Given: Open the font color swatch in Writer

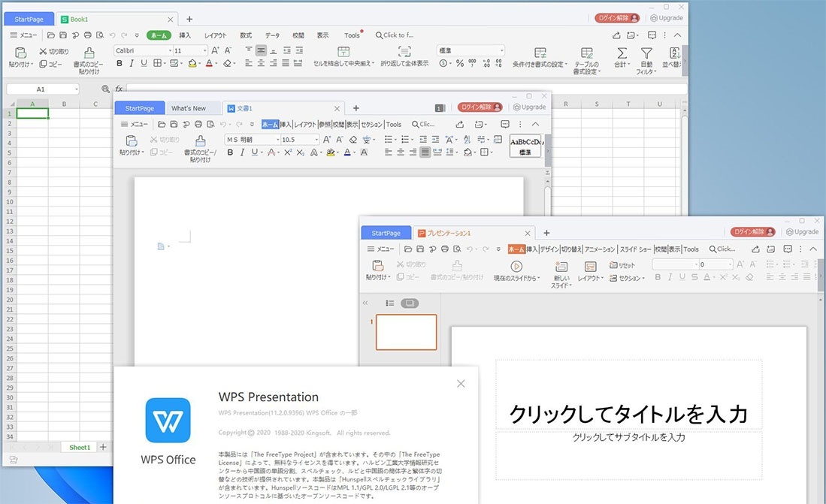Looking at the screenshot, I should [x=348, y=152].
